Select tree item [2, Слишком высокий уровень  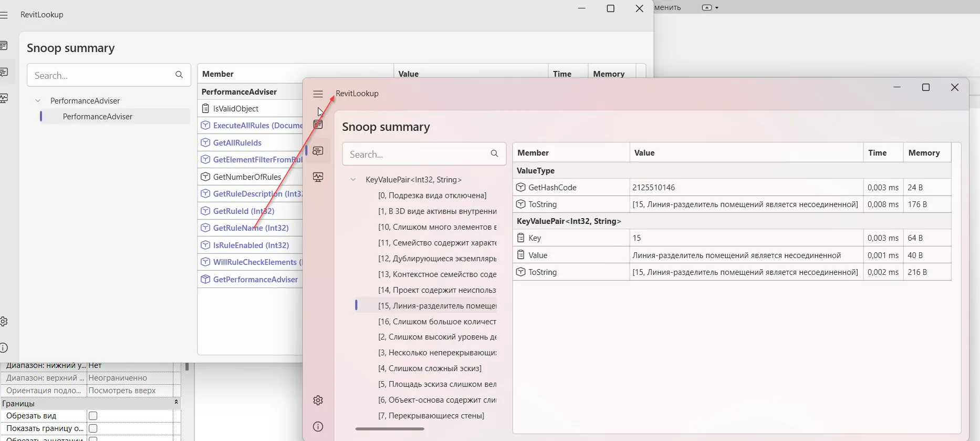(437, 337)
